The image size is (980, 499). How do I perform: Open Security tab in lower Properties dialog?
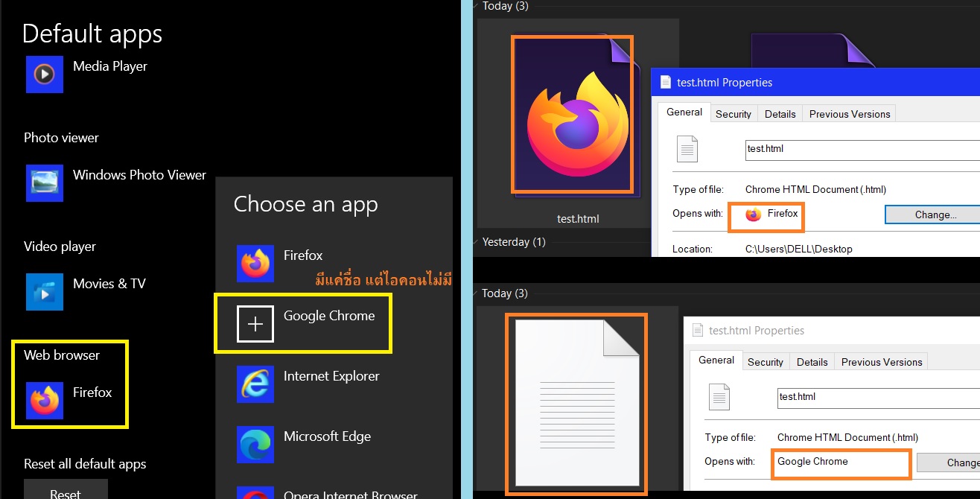pos(766,362)
